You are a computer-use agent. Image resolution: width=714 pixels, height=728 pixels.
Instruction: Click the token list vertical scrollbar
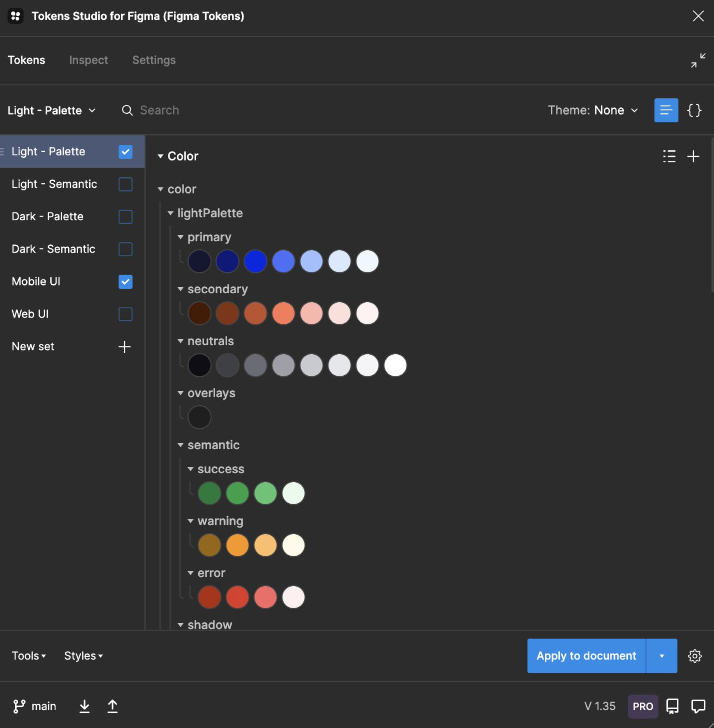pos(712,215)
